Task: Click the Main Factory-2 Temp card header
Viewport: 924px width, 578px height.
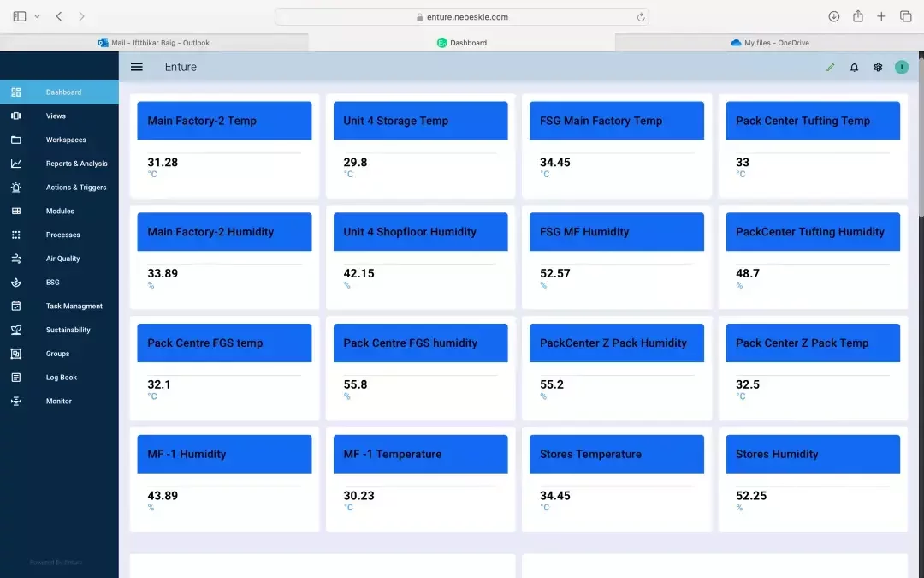Action: coord(224,121)
